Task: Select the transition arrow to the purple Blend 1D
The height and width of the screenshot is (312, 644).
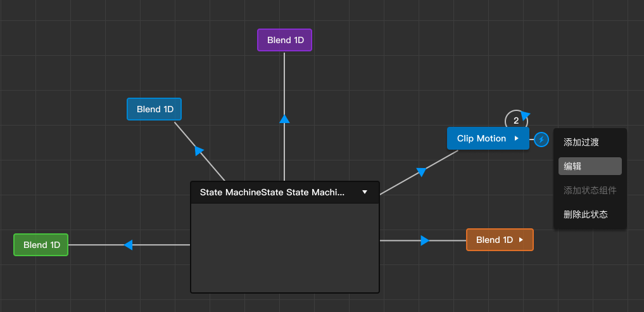Action: pos(284,119)
